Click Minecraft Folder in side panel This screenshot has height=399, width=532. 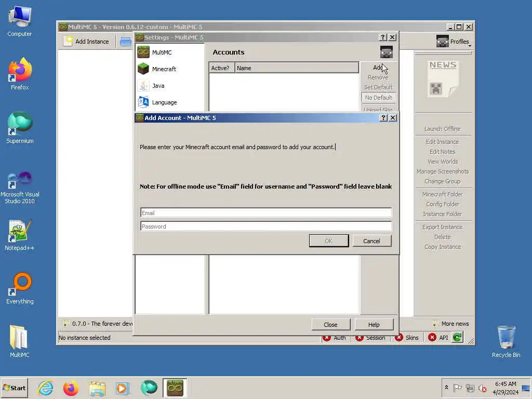point(443,194)
